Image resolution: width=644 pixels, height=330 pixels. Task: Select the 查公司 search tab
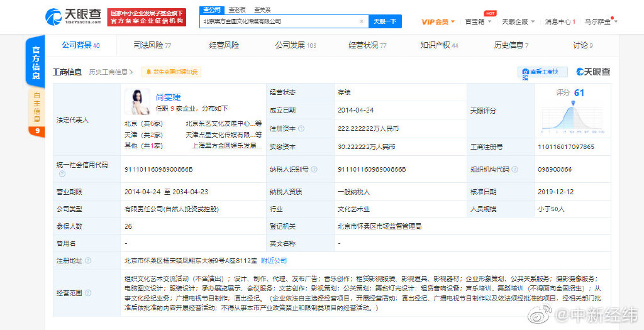click(x=212, y=10)
